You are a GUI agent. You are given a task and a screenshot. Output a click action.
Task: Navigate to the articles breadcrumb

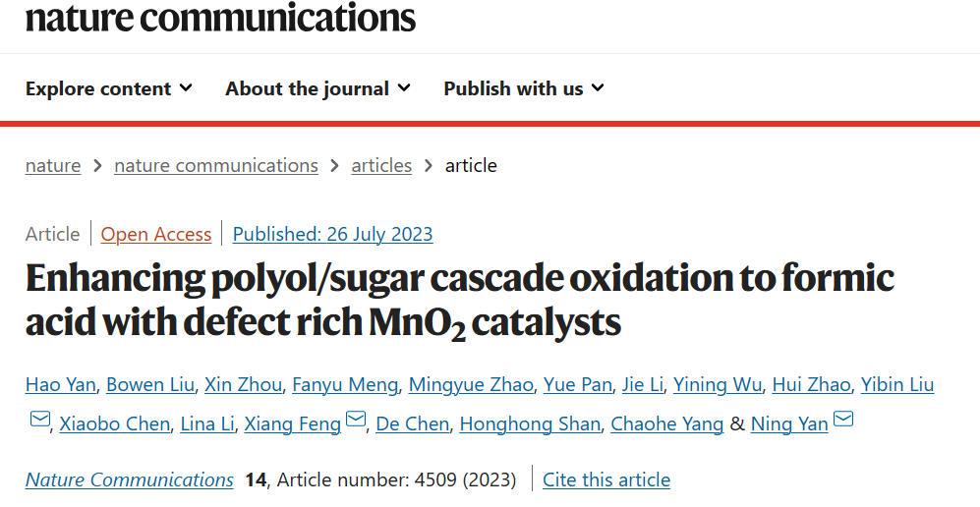(x=381, y=165)
